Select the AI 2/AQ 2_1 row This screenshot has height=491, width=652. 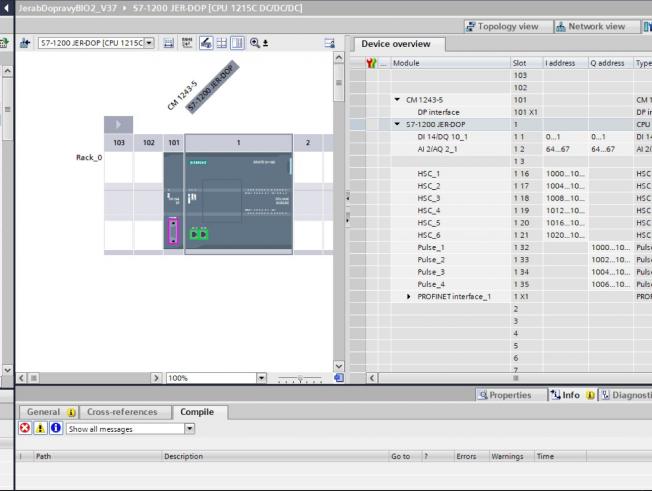point(501,149)
